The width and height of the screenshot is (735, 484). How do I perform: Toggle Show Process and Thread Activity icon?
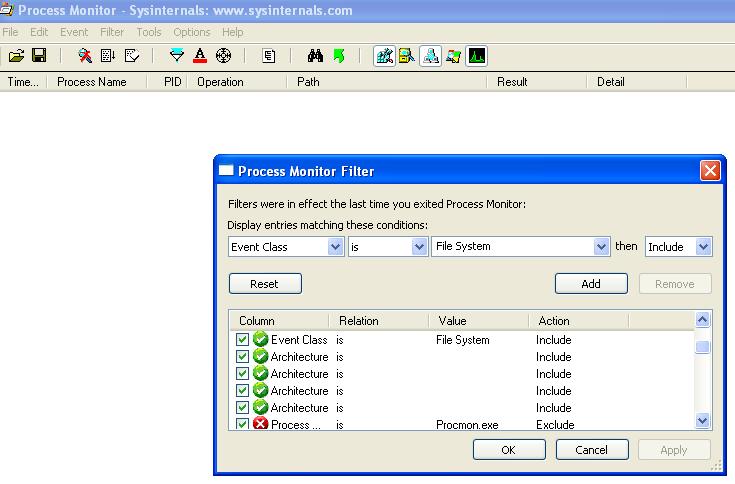(453, 56)
